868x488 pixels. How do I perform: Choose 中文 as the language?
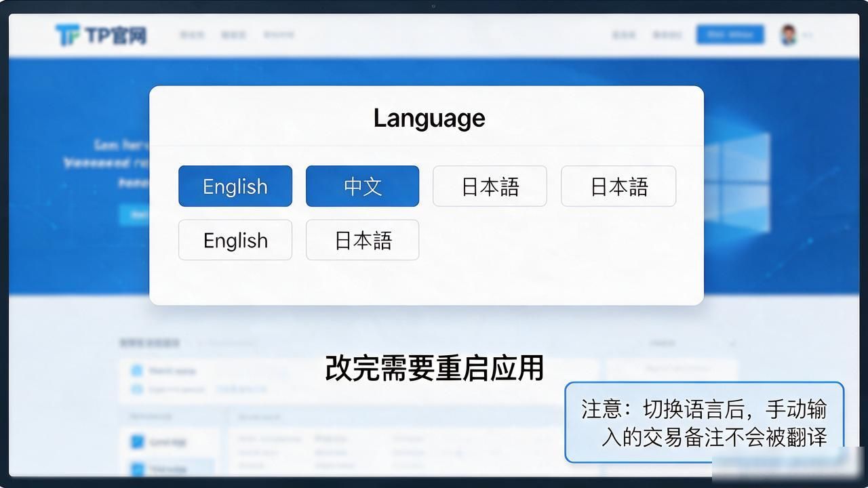(362, 186)
